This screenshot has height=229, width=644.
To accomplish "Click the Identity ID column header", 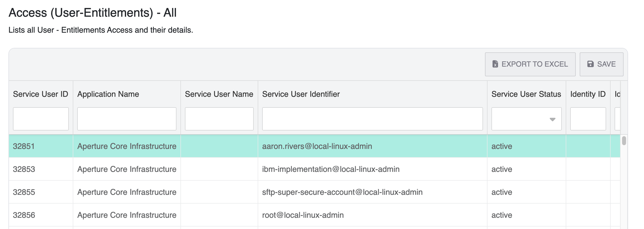I will (588, 94).
